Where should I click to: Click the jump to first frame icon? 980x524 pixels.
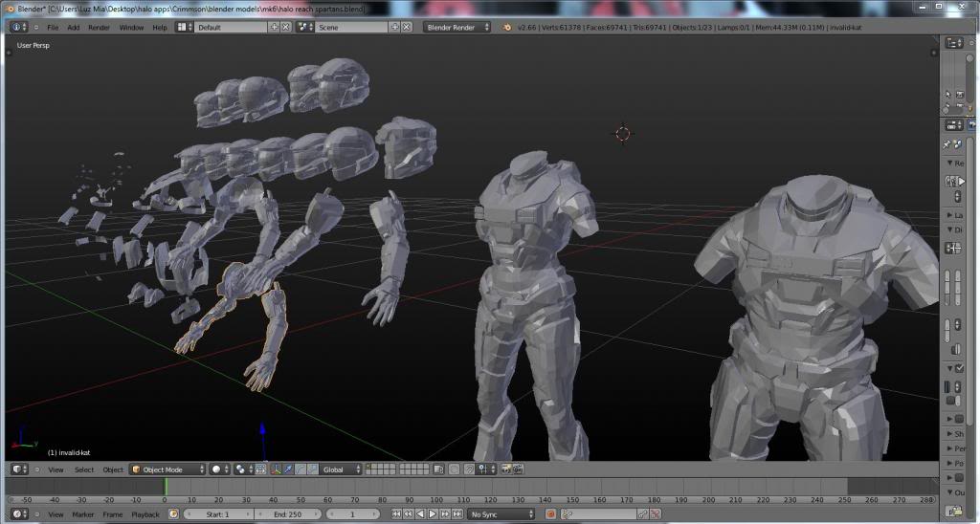click(396, 514)
